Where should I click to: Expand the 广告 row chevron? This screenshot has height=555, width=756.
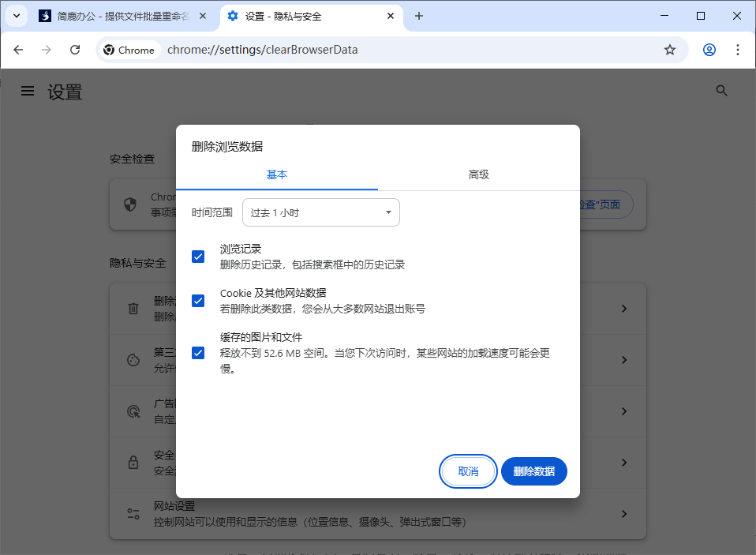click(624, 411)
